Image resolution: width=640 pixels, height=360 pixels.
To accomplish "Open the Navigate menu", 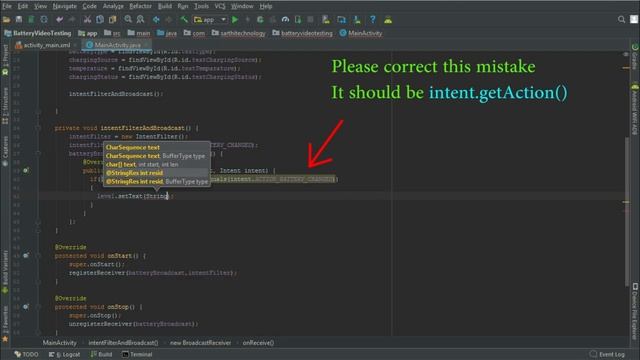I will tap(64, 6).
